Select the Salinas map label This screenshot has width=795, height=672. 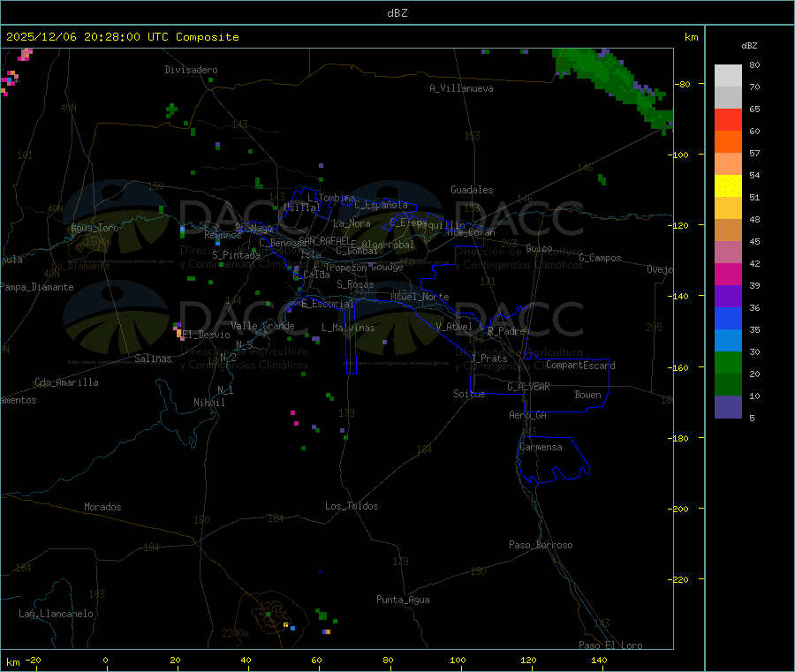[x=153, y=359]
